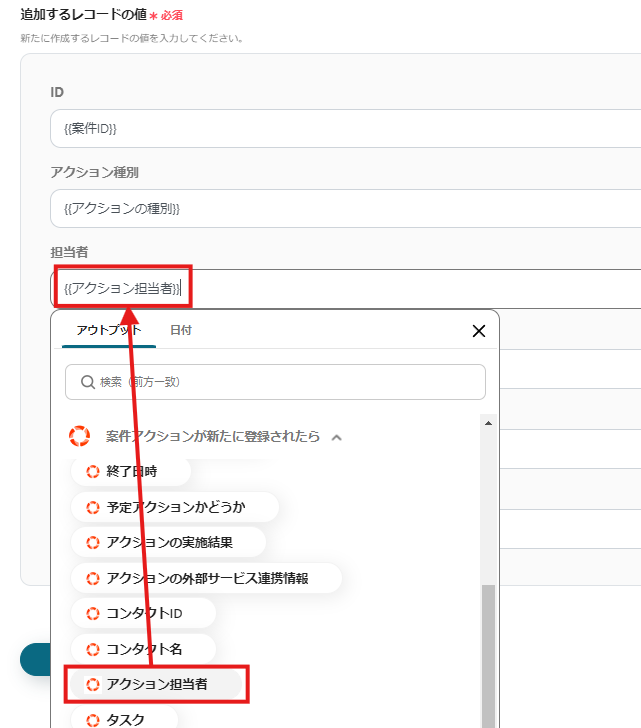Close the output picker with the X icon

(x=479, y=331)
